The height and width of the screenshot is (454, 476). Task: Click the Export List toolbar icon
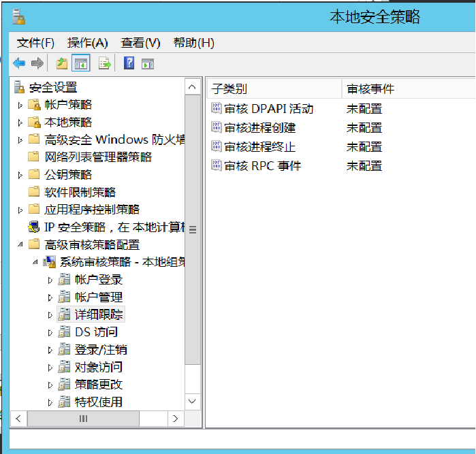click(x=105, y=63)
